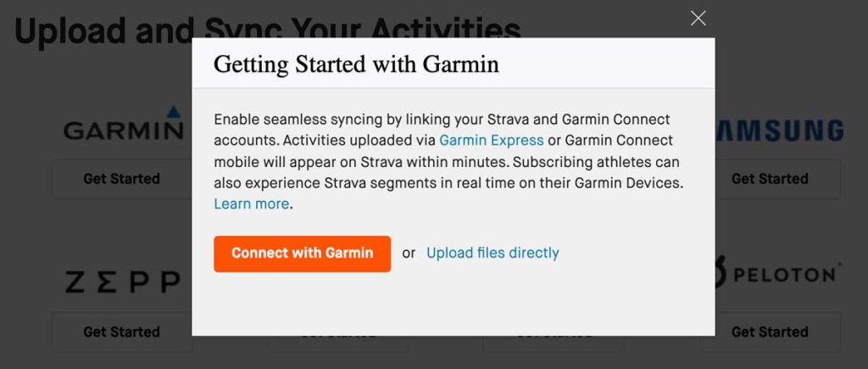Click the 'Upload and Sync Your Activities' heading
Screen dimensions: 868x369
point(102,31)
